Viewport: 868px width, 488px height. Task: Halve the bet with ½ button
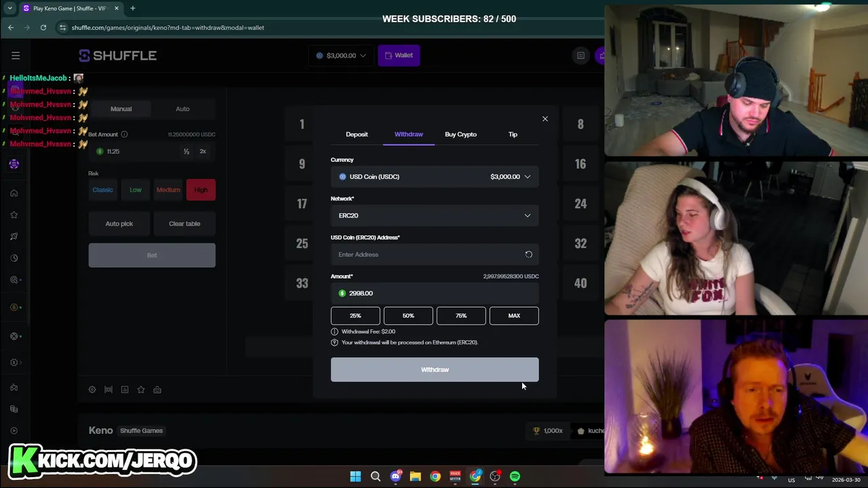186,151
